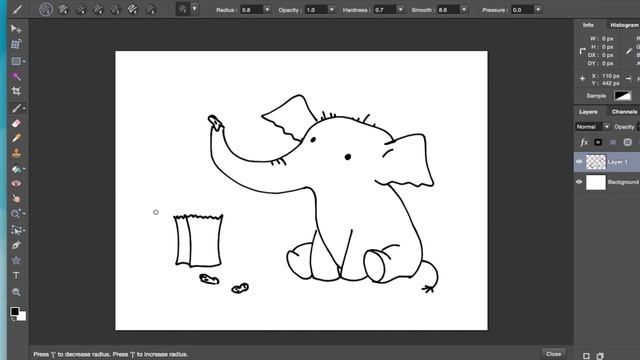The image size is (640, 360).
Task: Expand the Marquee tool variants arrow
Action: tap(24, 62)
